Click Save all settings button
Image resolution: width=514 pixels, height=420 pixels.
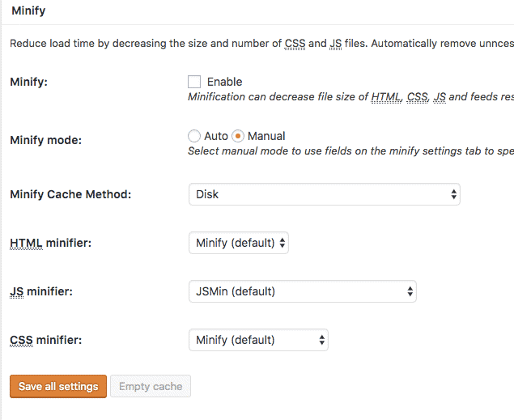(x=58, y=387)
